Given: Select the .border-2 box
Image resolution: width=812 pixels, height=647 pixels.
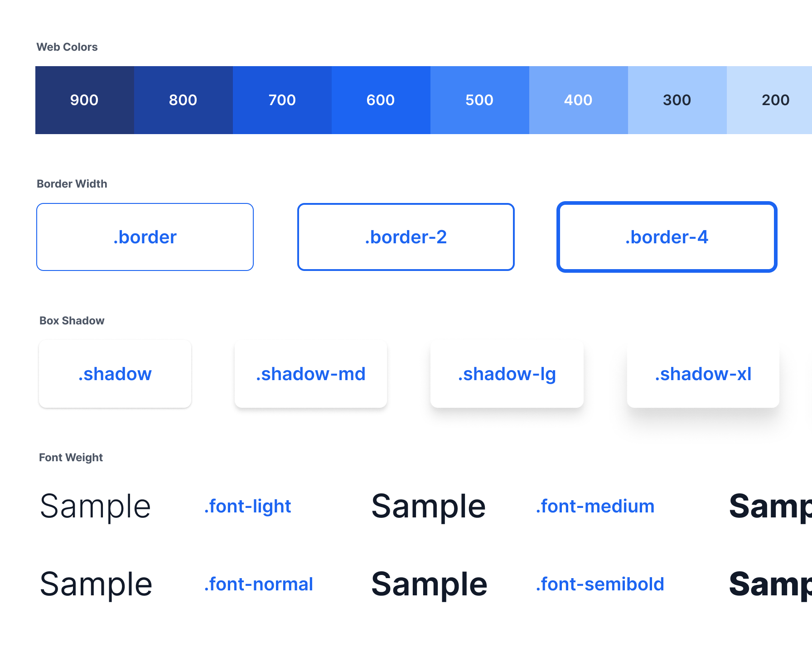Looking at the screenshot, I should pos(406,237).
